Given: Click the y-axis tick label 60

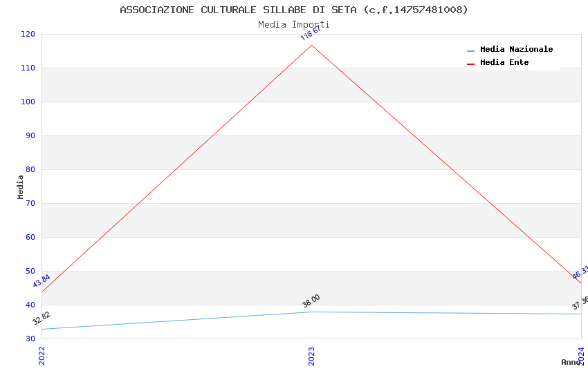Looking at the screenshot, I should point(30,237).
